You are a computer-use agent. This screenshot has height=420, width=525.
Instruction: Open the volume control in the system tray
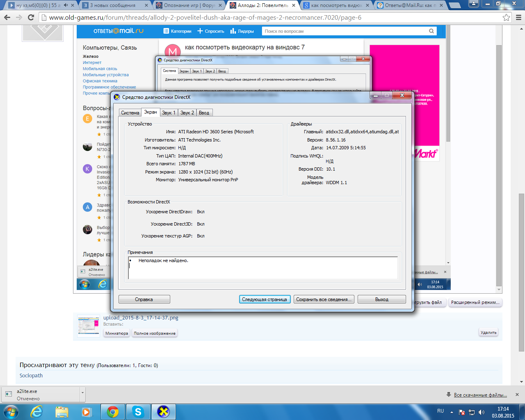[482, 412]
